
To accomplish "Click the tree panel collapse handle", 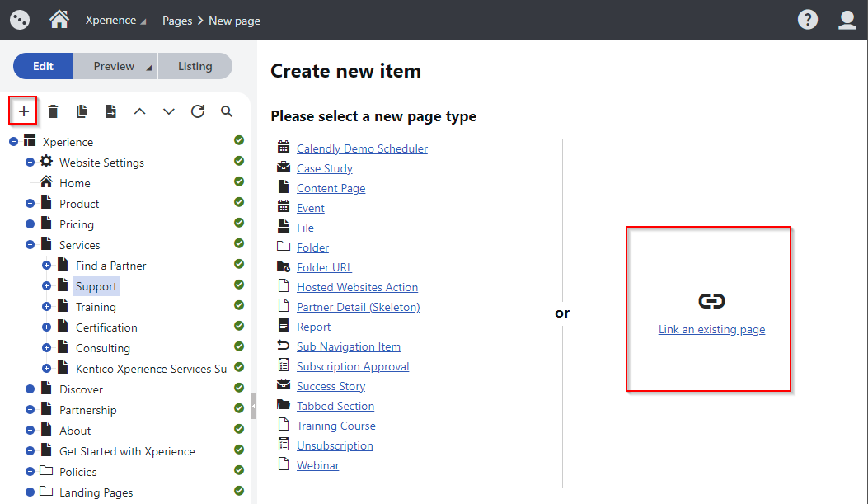I will click(x=254, y=406).
